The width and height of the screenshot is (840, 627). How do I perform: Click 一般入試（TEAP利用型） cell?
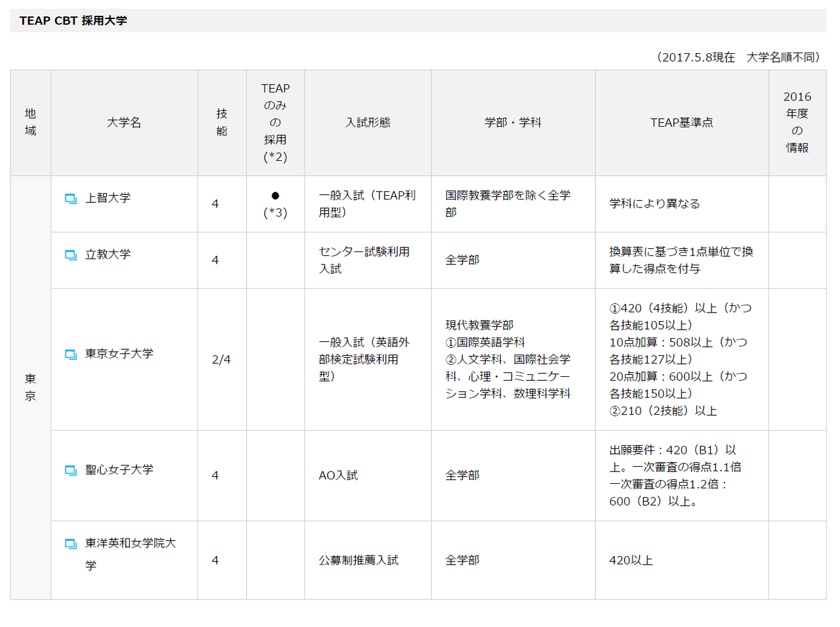coord(368,204)
